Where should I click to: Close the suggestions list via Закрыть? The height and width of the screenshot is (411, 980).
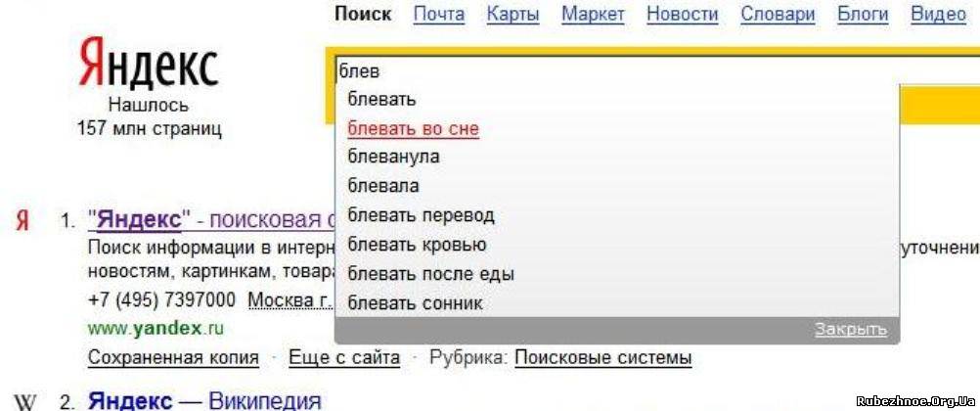851,330
